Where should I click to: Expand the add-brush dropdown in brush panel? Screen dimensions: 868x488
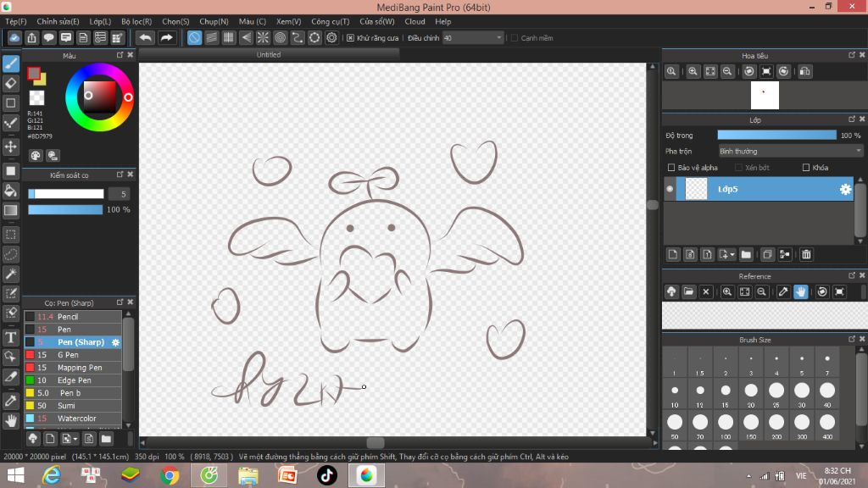75,439
